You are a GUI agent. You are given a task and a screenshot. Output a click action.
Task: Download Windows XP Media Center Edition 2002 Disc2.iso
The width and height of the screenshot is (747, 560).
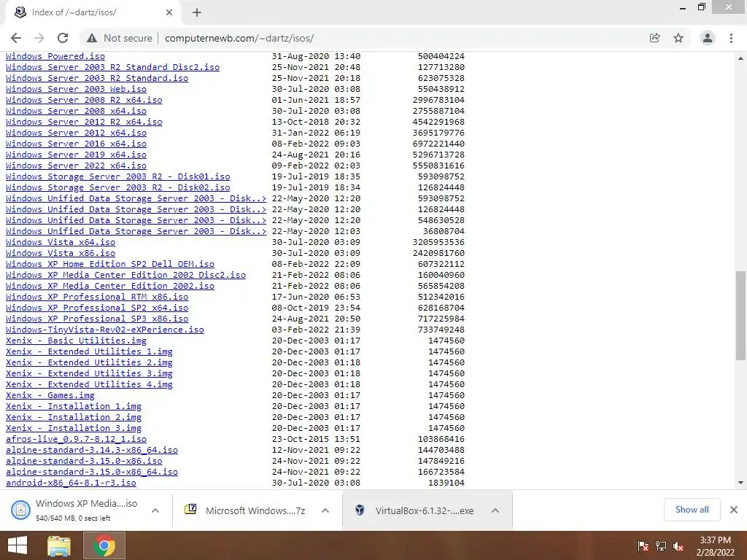125,275
